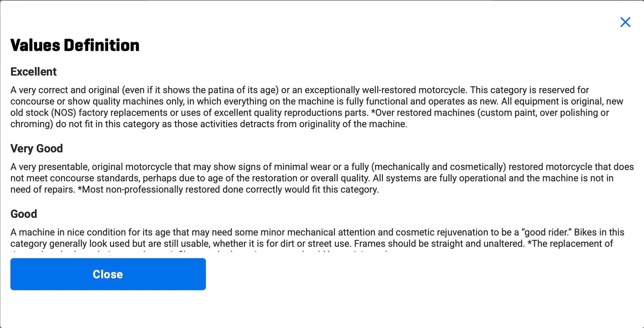Close the dialog with the blue X icon
The height and width of the screenshot is (328, 644).
[x=625, y=22]
